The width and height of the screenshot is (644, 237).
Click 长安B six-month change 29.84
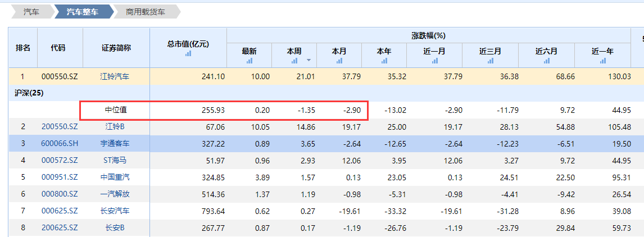pos(566,227)
